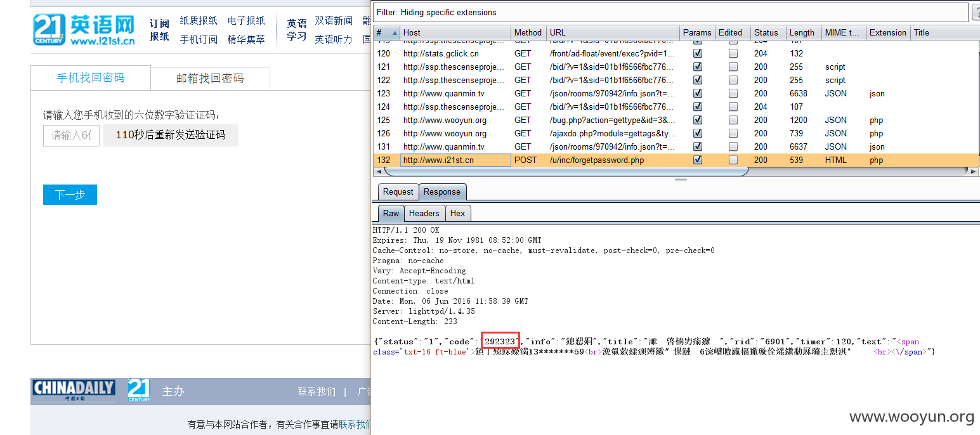Click the Server: lighttpd/1.4.35 header line
Screen dimensions: 980x435
pos(424,311)
